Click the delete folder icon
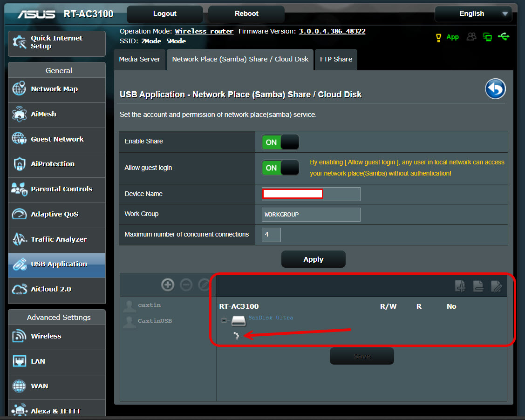Screen dimensions: 525x420 coord(478,286)
